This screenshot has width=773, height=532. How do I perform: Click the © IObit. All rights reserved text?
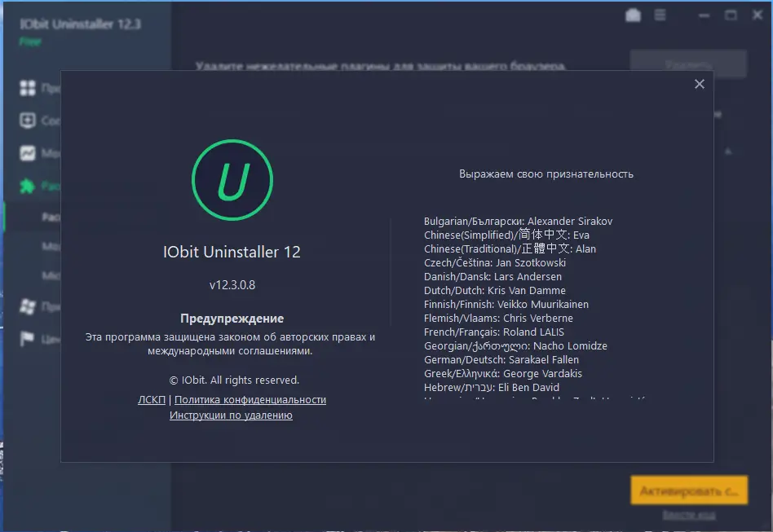click(234, 380)
